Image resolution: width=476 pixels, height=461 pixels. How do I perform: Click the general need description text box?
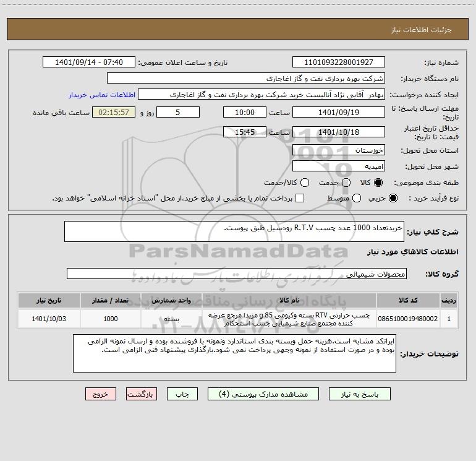pos(234,231)
